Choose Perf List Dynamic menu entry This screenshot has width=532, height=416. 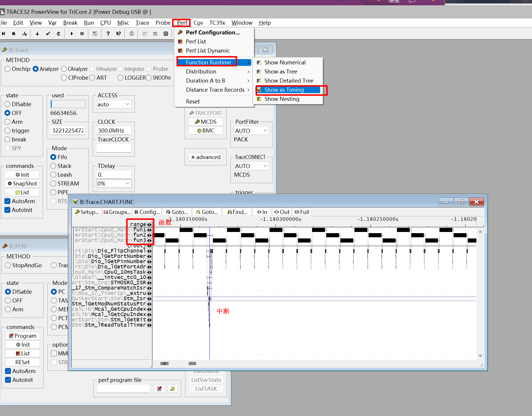point(214,51)
